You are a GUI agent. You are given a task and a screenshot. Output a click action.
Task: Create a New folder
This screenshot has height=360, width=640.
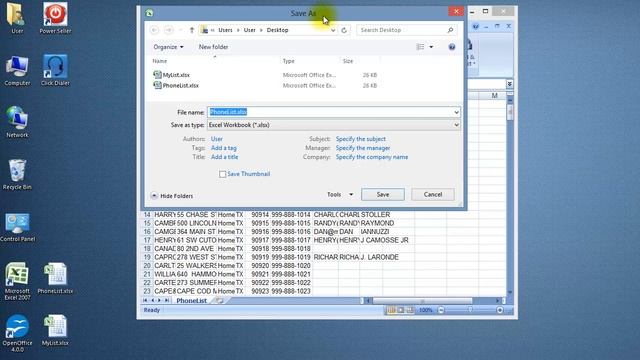click(213, 47)
